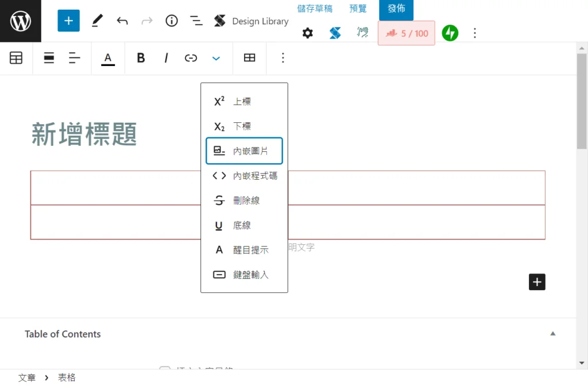Choose 底線 underline option
588x386 pixels.
point(244,225)
